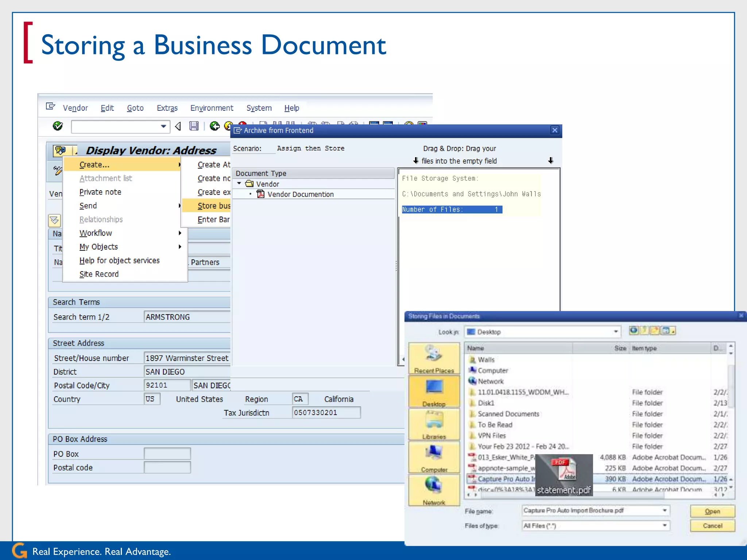Click the Back icon in the file dialog toolbar
The width and height of the screenshot is (747, 560).
point(634,331)
